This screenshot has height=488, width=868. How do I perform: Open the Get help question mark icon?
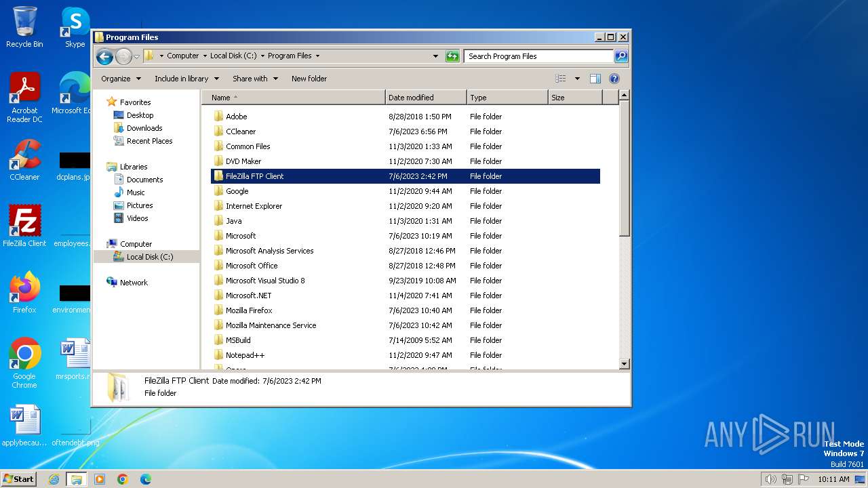tap(614, 79)
